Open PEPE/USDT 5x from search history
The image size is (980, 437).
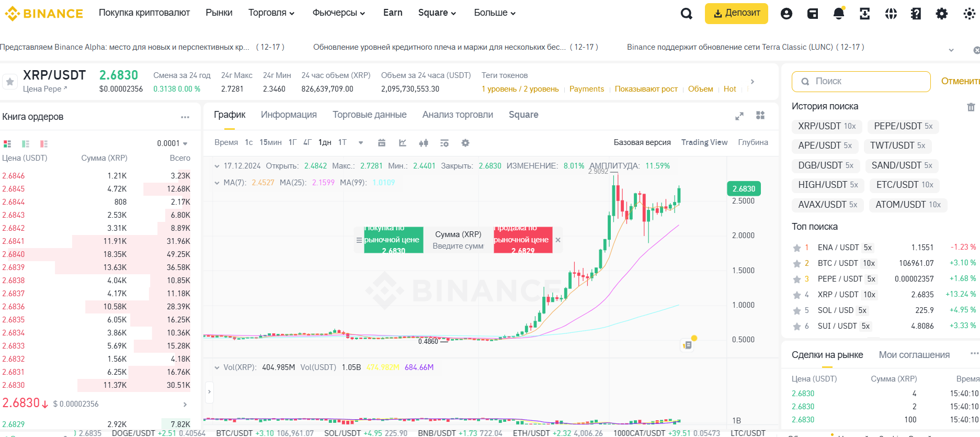click(x=903, y=126)
